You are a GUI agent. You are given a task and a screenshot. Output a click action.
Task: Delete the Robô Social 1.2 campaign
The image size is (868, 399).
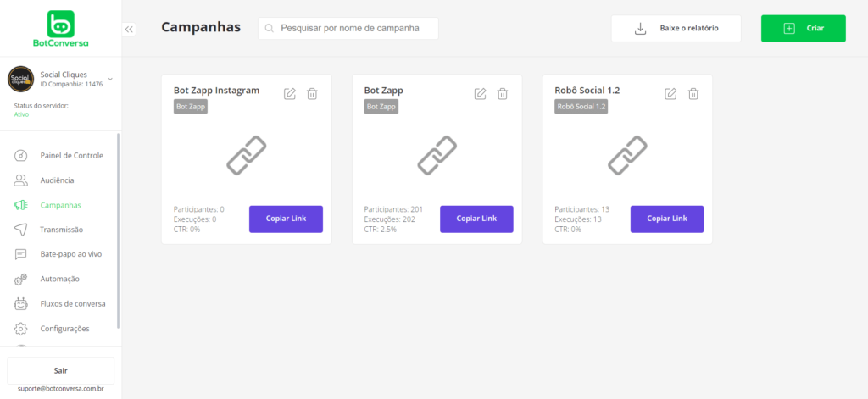pyautogui.click(x=693, y=94)
